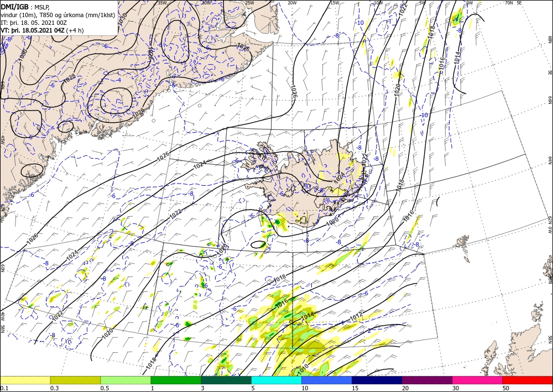
Task: Click the pale yellow 0.1–0.3 legend swatch
Action: [25, 380]
